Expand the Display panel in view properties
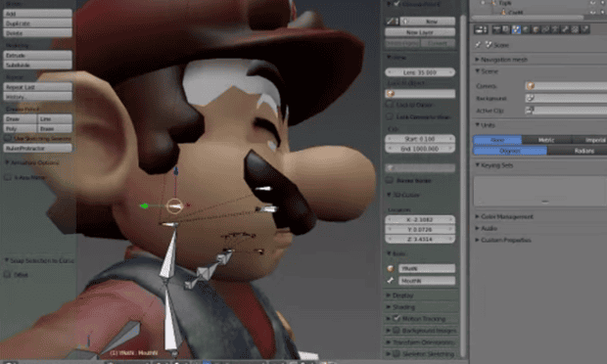Screen dimensions: 607x364 pos(402,296)
